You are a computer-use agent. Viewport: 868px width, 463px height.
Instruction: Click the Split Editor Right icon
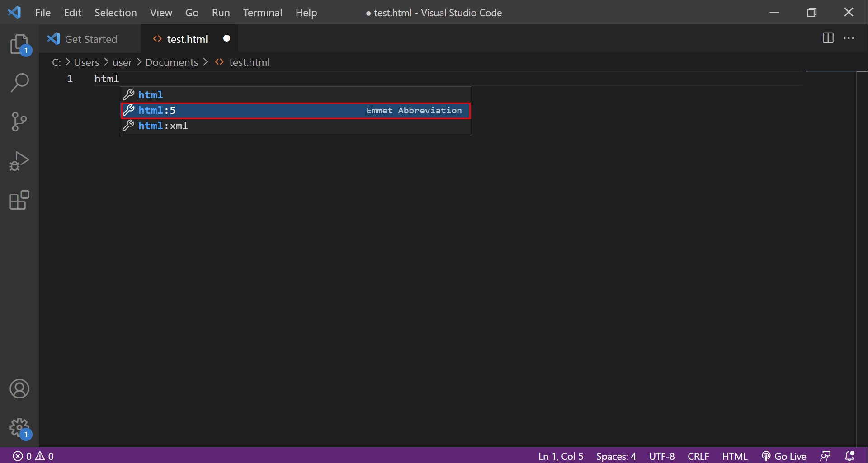(828, 38)
